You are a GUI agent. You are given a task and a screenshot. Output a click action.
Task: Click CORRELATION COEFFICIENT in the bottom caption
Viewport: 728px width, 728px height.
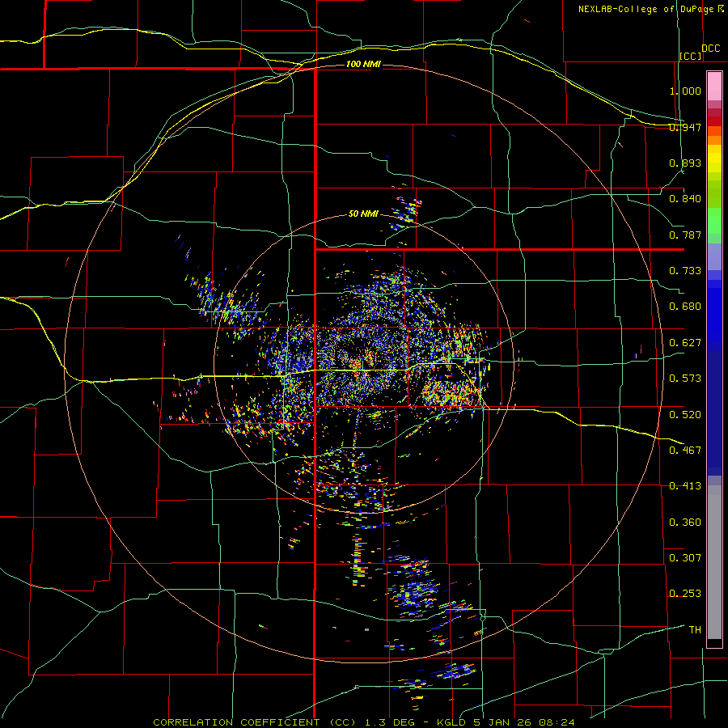(x=236, y=722)
